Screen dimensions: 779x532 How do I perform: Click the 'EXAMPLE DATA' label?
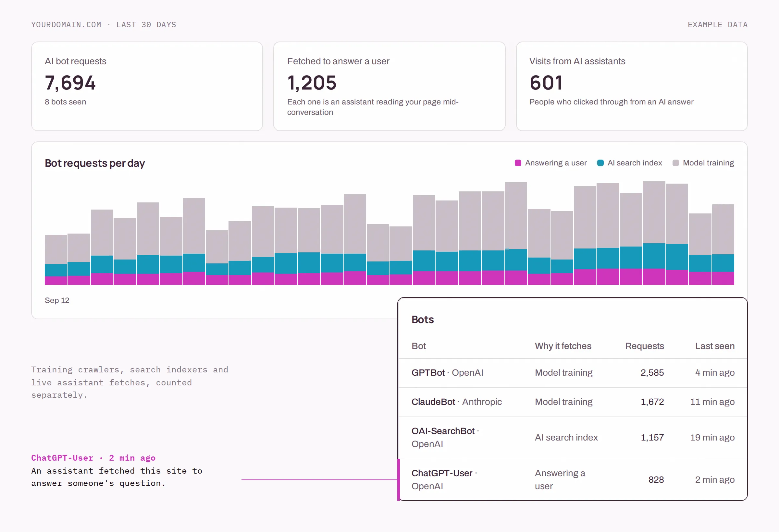[718, 25]
